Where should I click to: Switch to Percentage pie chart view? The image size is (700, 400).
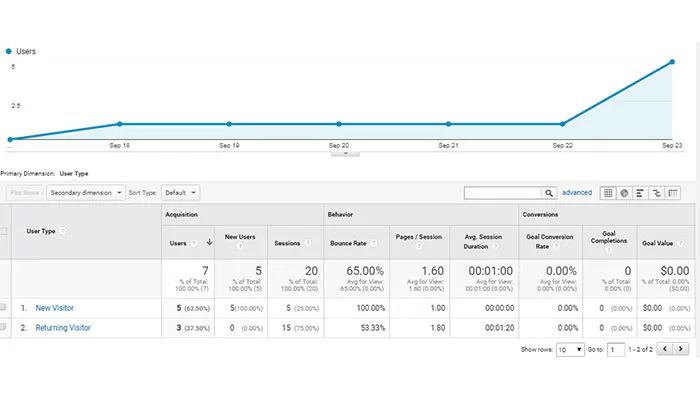click(624, 193)
